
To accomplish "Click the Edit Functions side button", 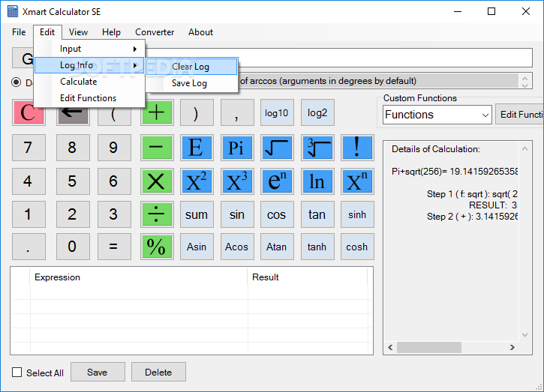I will pos(519,115).
